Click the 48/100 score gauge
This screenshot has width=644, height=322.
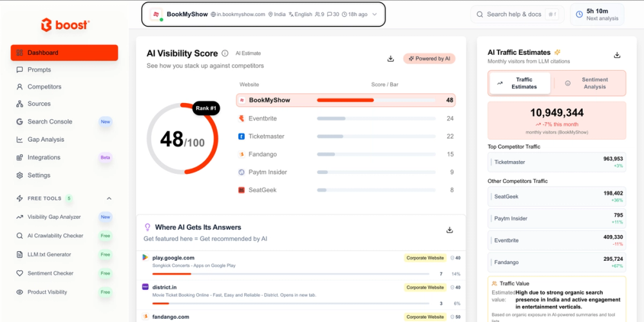182,139
